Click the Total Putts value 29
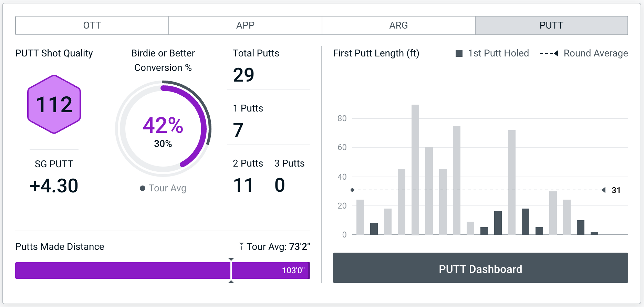 244,75
